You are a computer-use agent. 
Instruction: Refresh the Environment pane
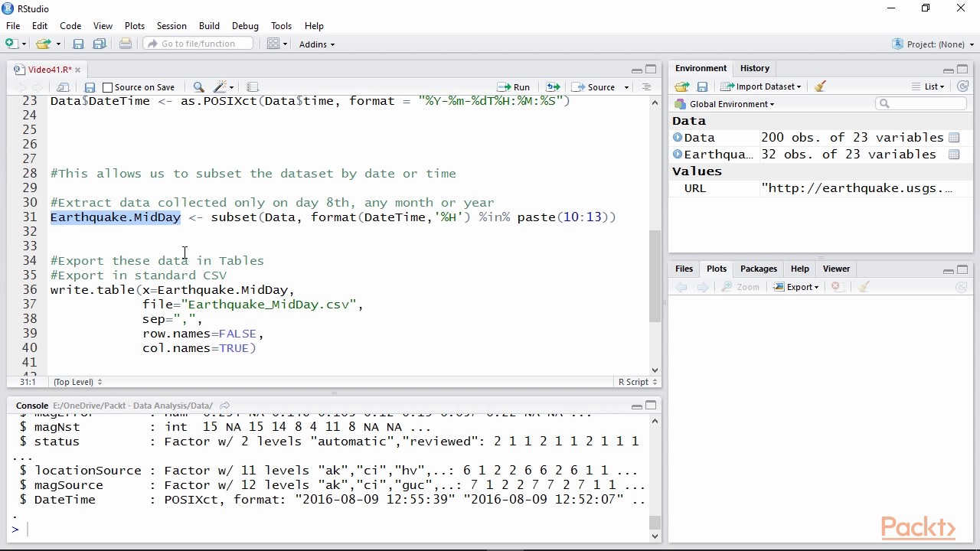pos(963,86)
